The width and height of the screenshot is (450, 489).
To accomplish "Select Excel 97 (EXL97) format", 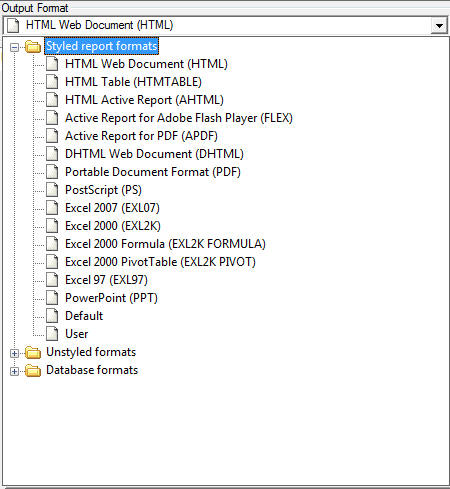I will (x=106, y=280).
